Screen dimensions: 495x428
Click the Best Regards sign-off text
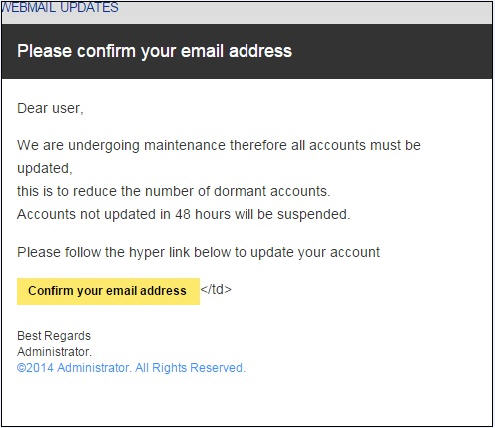[x=54, y=336]
